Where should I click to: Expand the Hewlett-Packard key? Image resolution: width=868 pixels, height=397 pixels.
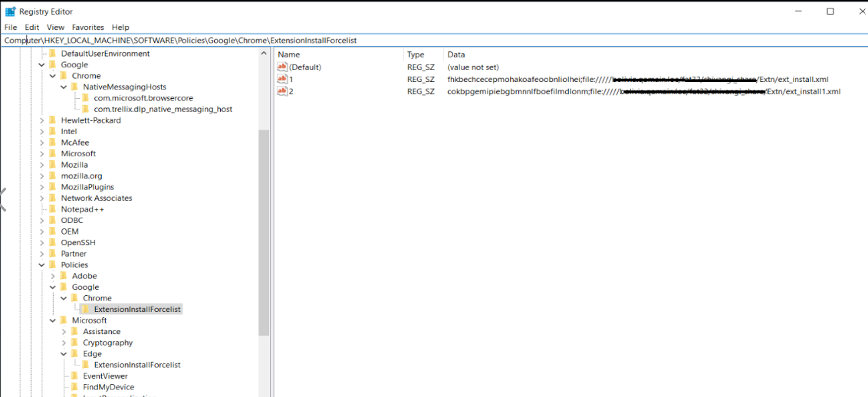coord(41,120)
